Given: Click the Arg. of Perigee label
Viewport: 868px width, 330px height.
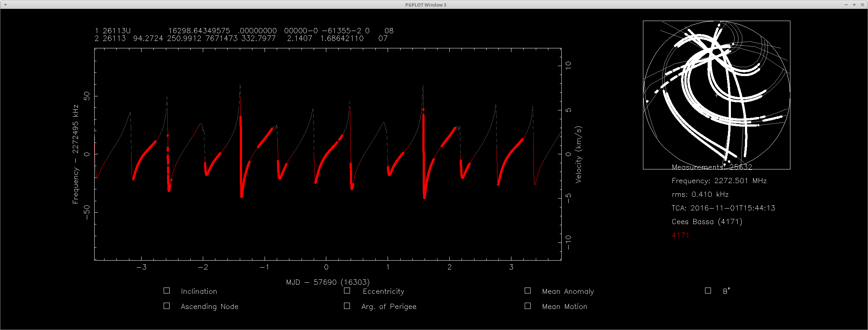Looking at the screenshot, I should pyautogui.click(x=389, y=306).
